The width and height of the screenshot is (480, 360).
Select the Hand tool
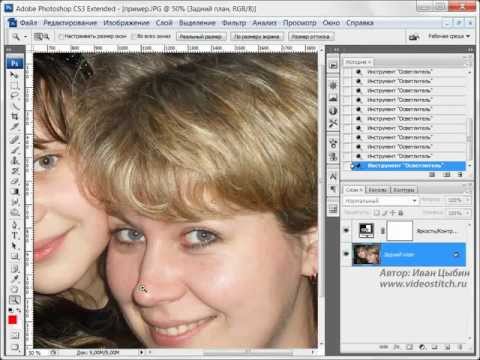point(14,289)
